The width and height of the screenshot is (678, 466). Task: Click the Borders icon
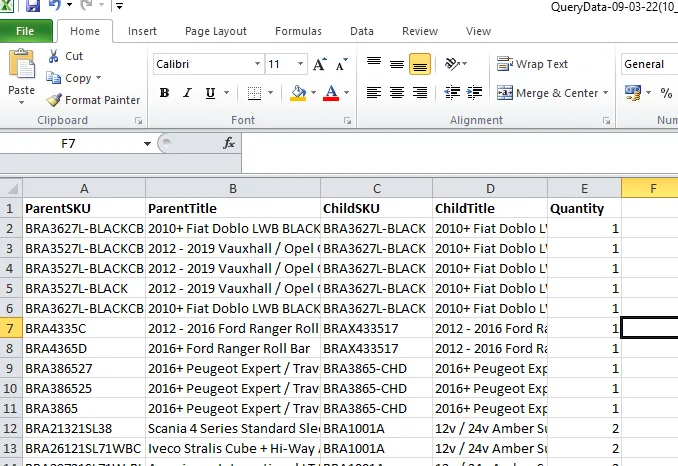254,93
